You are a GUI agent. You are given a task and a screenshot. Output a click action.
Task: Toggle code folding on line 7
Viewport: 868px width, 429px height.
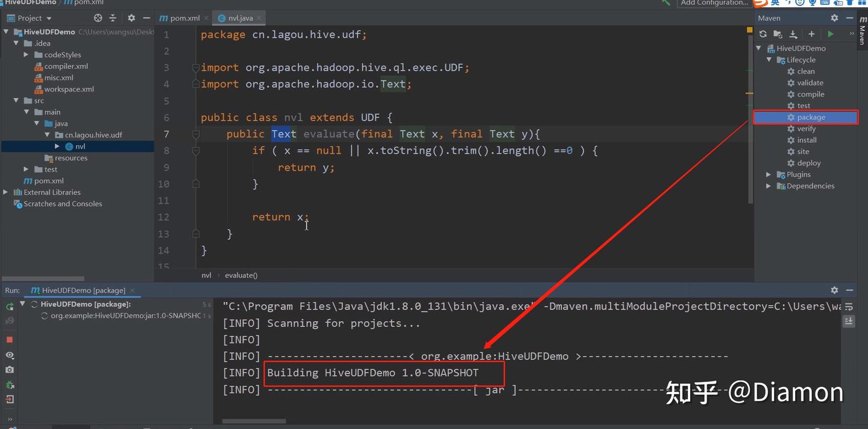(x=195, y=134)
